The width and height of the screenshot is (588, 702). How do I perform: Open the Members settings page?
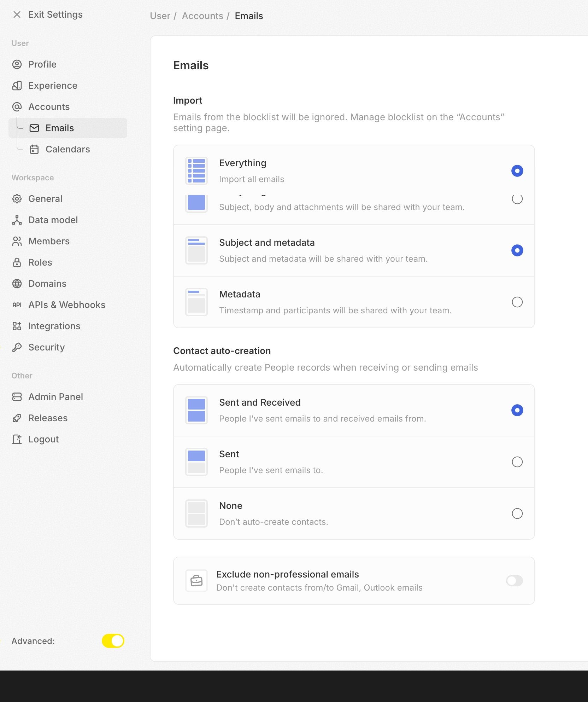pyautogui.click(x=49, y=241)
